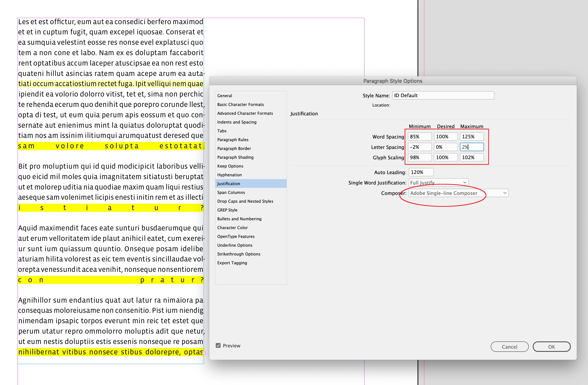
Task: Open Single Word Justification dropdown
Action: (x=438, y=183)
